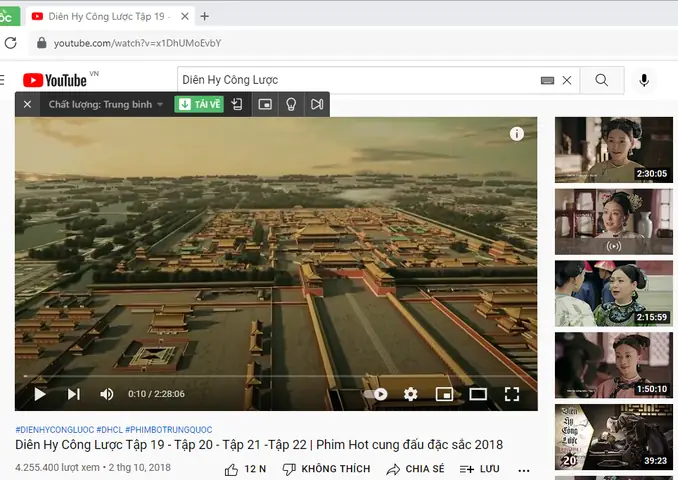The image size is (678, 480).
Task: Click the #PHIMBOTRUNGQUOC hashtag
Action: point(169,429)
